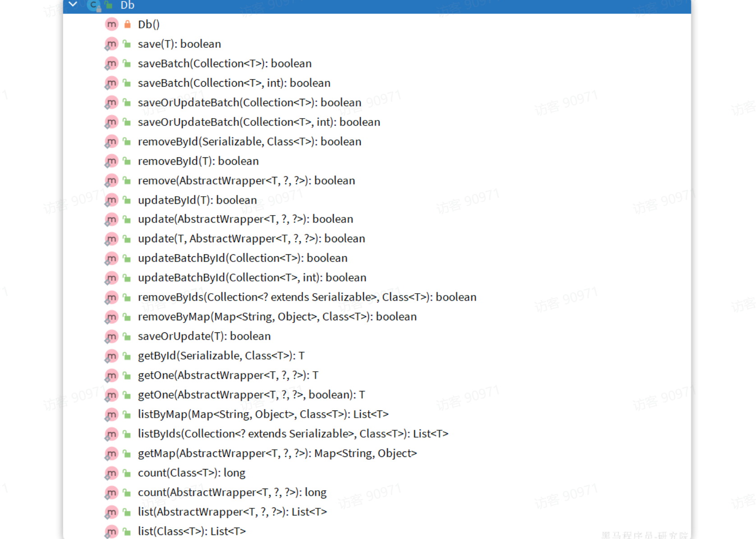Click the Db class icon
The width and height of the screenshot is (756, 539).
(x=94, y=5)
